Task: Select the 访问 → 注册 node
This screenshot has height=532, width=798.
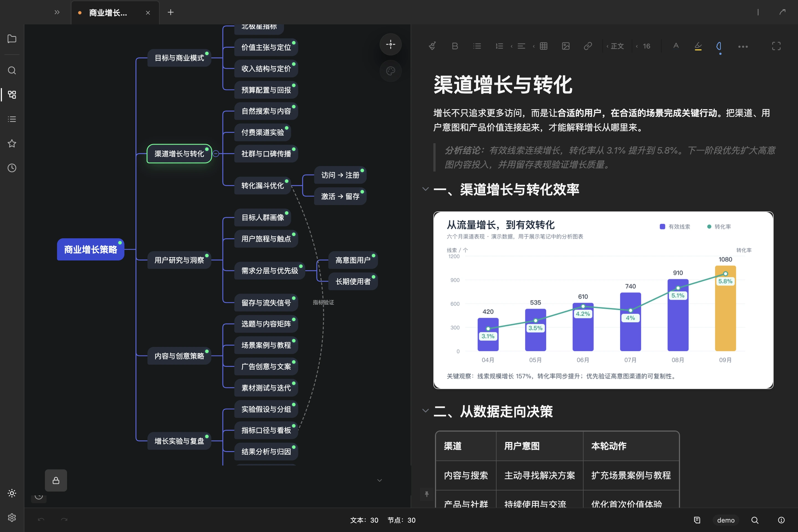Action: coord(340,175)
